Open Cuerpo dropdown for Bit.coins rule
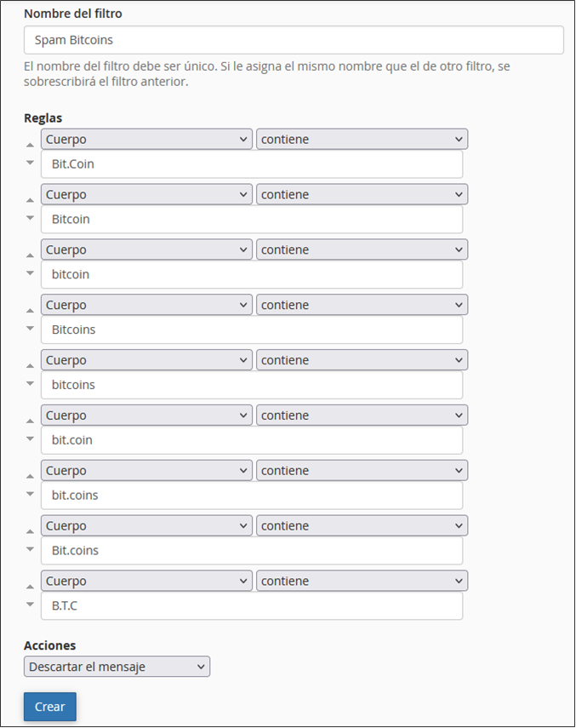 point(146,525)
